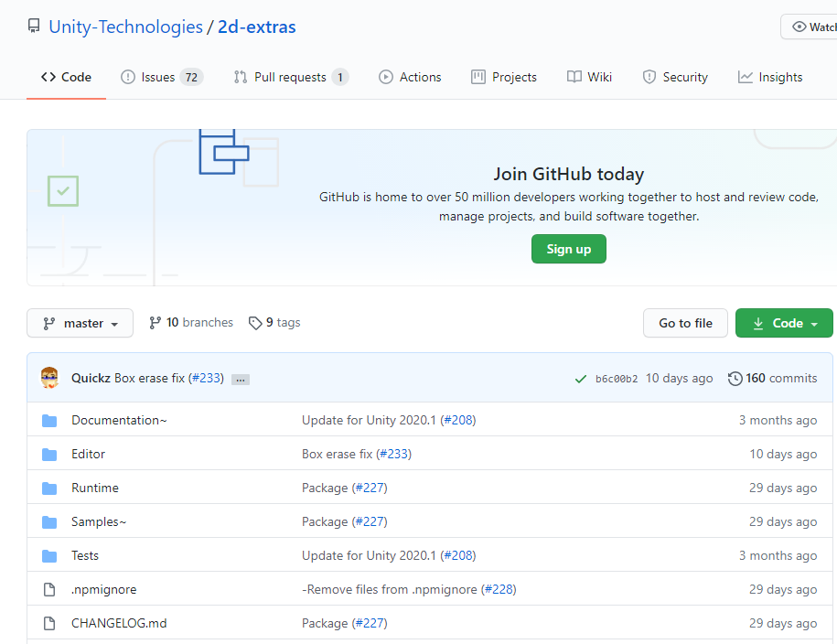
Task: Expand commit details with the ellipsis button
Action: pos(241,379)
